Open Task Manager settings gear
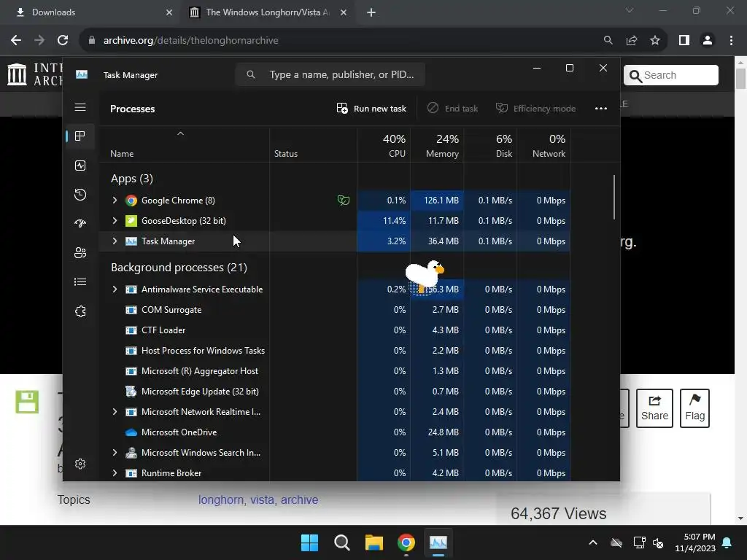The width and height of the screenshot is (747, 560). click(x=80, y=464)
